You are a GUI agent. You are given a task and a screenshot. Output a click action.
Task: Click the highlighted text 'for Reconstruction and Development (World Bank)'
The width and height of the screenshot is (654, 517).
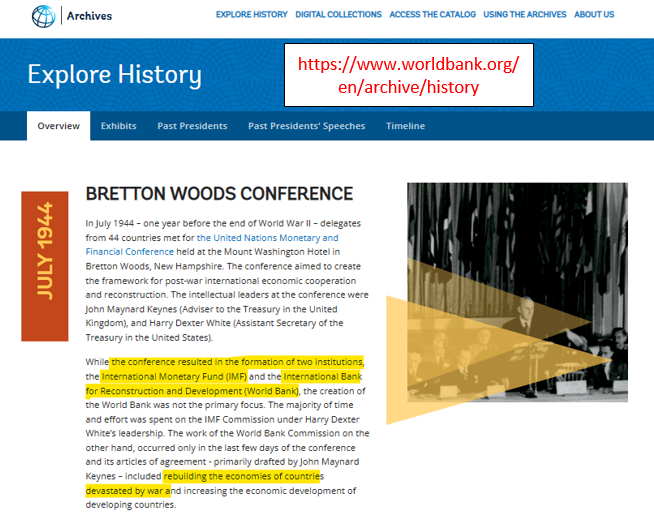192,391
